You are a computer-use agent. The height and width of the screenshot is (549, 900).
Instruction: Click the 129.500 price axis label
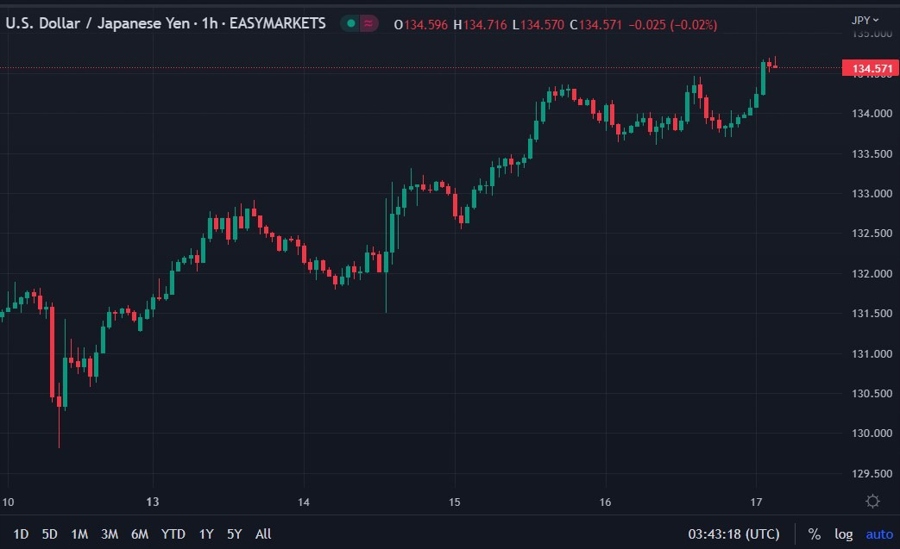click(x=872, y=473)
